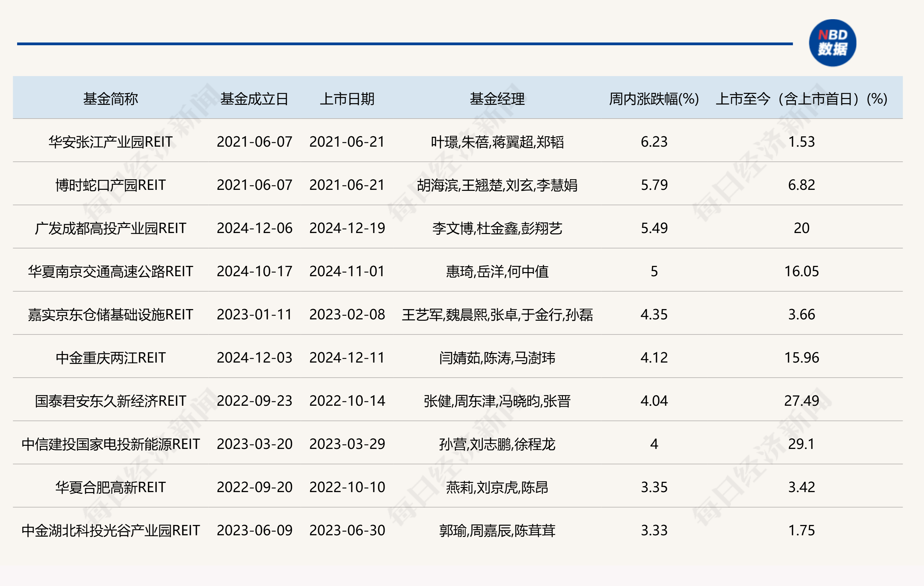This screenshot has width=924, height=586.
Task: Click the 6.23 weekly gain value
Action: [x=654, y=142]
